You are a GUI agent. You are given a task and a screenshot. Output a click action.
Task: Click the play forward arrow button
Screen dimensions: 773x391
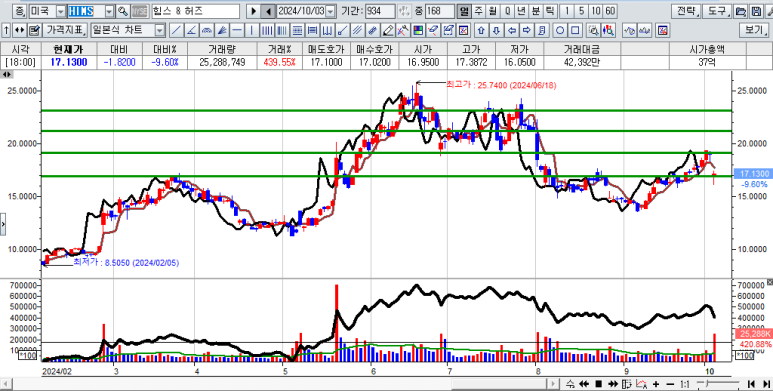(x=253, y=11)
